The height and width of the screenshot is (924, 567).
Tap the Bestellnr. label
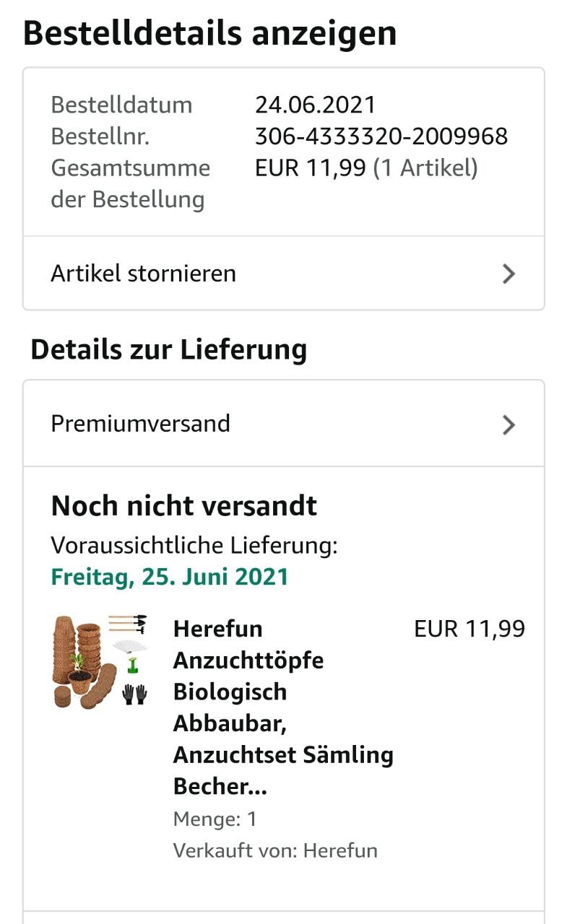pos(100,136)
